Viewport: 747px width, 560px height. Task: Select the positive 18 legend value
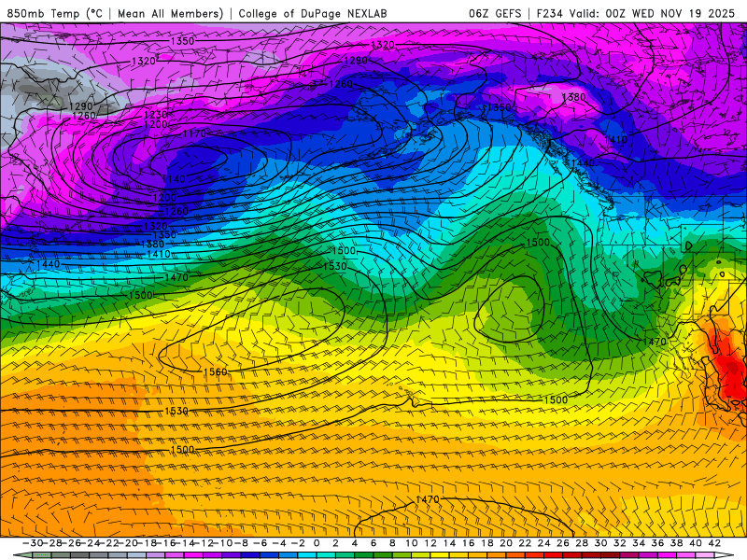point(487,543)
